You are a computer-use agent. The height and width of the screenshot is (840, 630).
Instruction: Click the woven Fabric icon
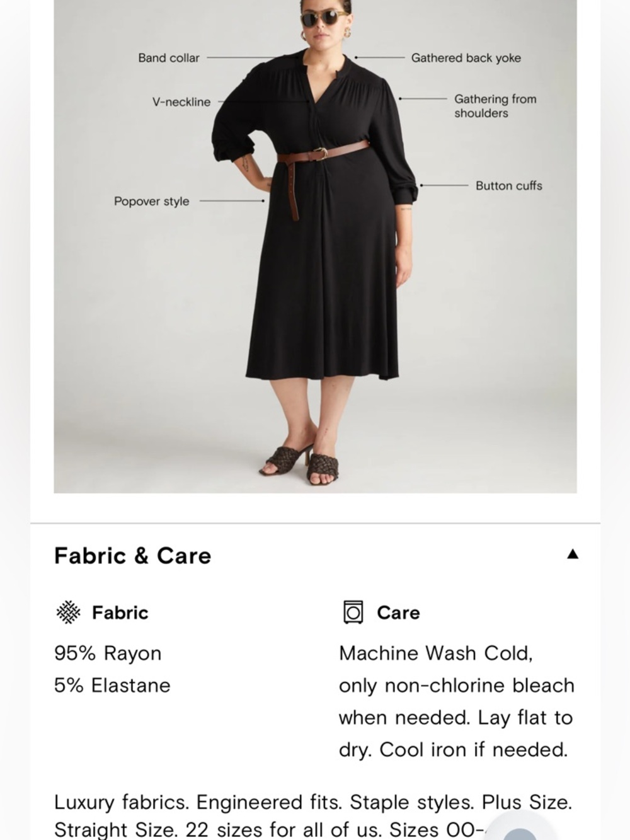click(x=68, y=613)
